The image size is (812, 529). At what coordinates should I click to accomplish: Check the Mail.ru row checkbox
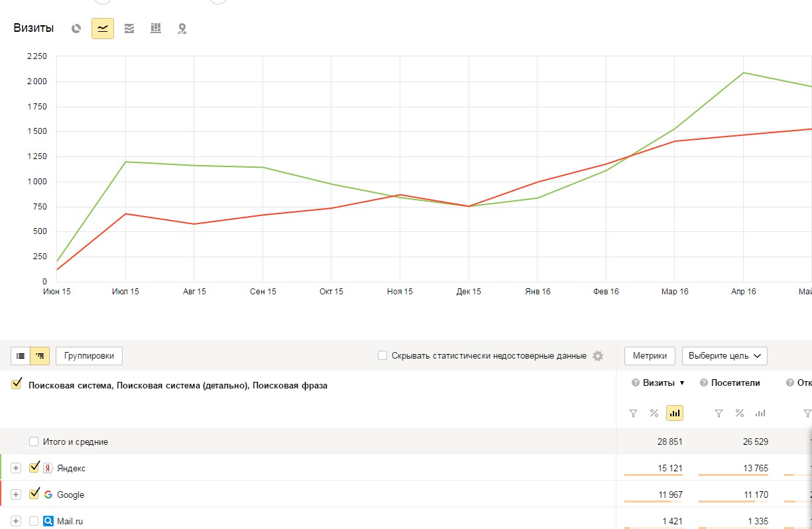point(34,521)
